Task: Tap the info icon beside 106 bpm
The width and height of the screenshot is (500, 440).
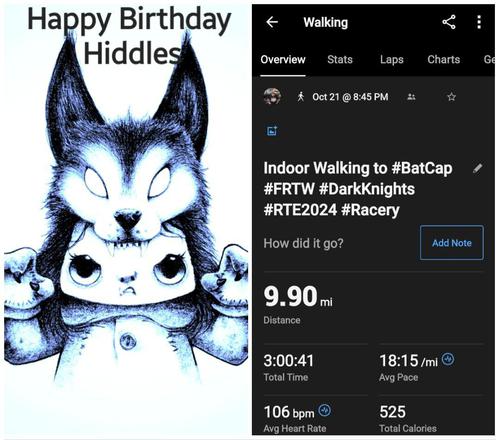Action: click(324, 410)
